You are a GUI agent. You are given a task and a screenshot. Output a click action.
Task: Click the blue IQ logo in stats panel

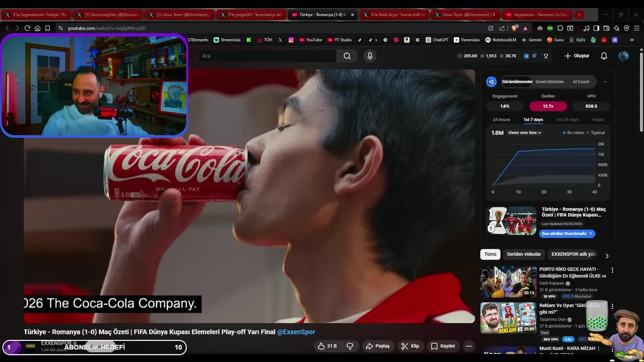pos(492,81)
